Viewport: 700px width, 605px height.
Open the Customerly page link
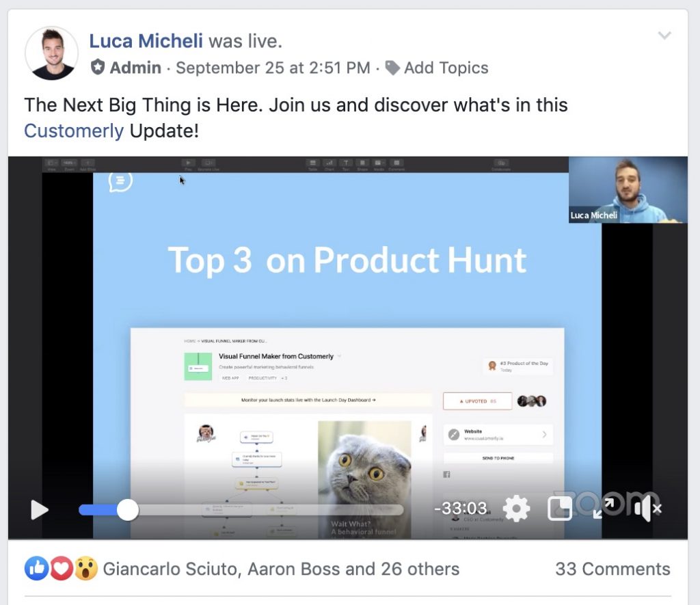(x=74, y=131)
